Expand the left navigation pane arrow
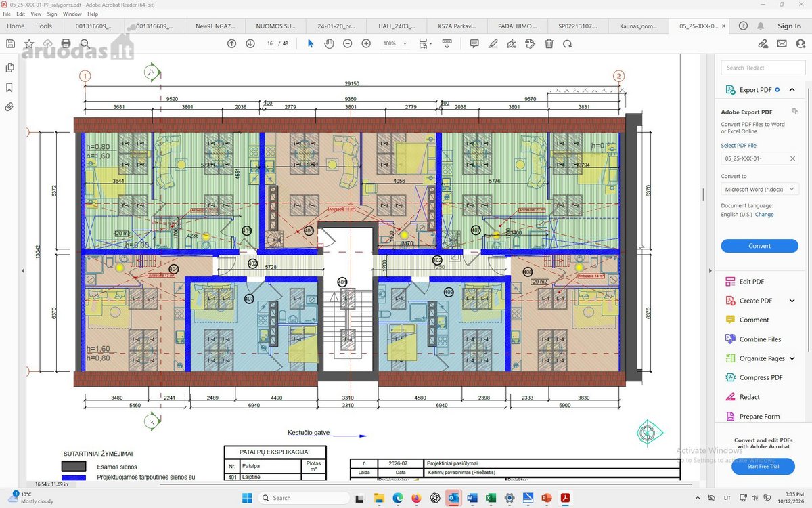This screenshot has width=812, height=508. (23, 271)
